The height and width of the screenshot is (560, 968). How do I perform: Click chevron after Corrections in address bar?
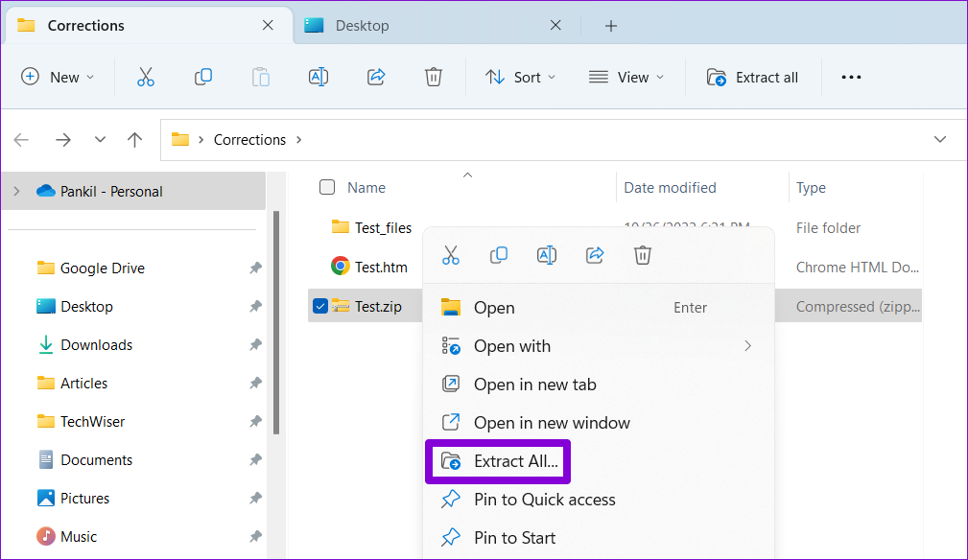[298, 140]
